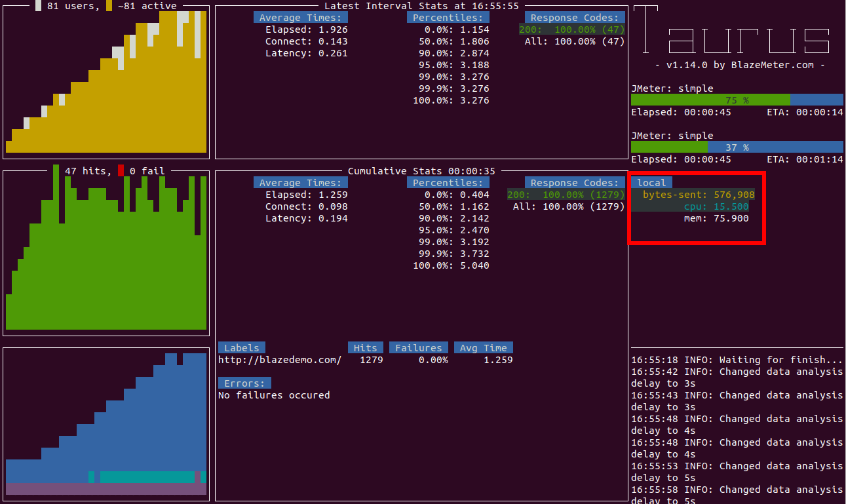Click the Errors: section header

coord(244,383)
